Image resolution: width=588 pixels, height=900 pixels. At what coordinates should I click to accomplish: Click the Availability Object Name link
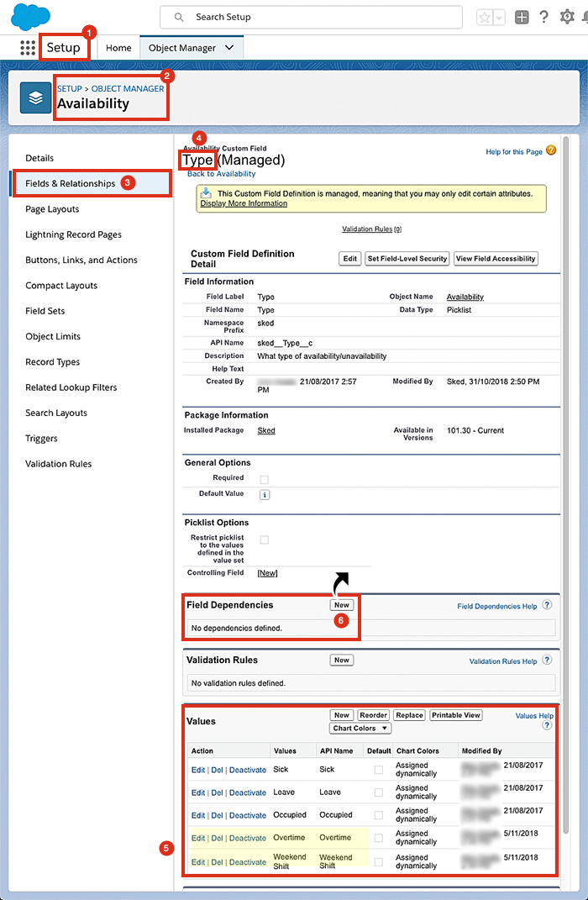point(465,297)
